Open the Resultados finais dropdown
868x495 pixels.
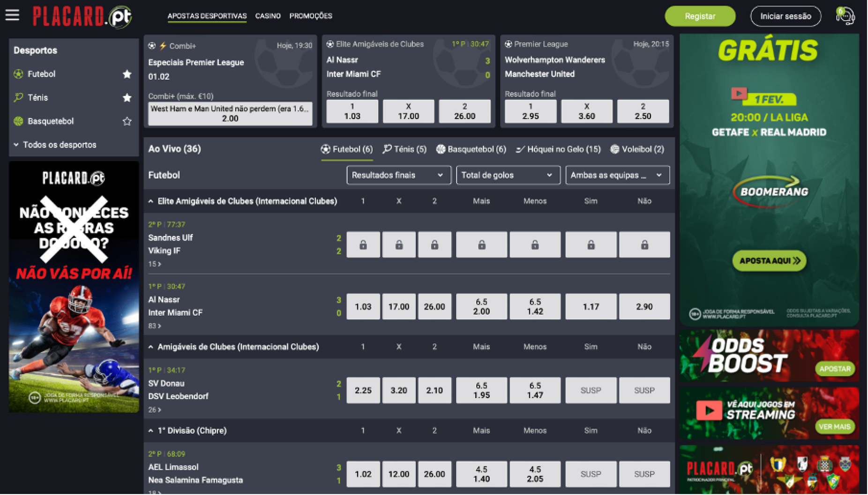399,175
